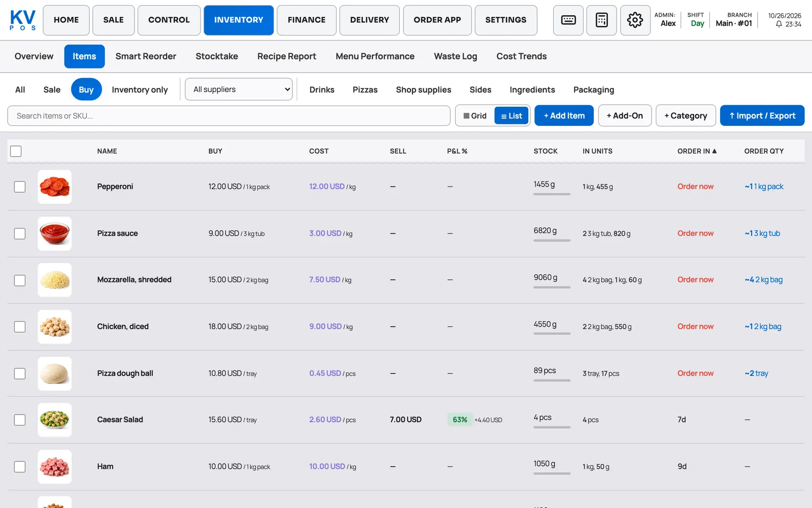812x508 pixels.
Task: Filter by Ingredients category
Action: point(532,89)
